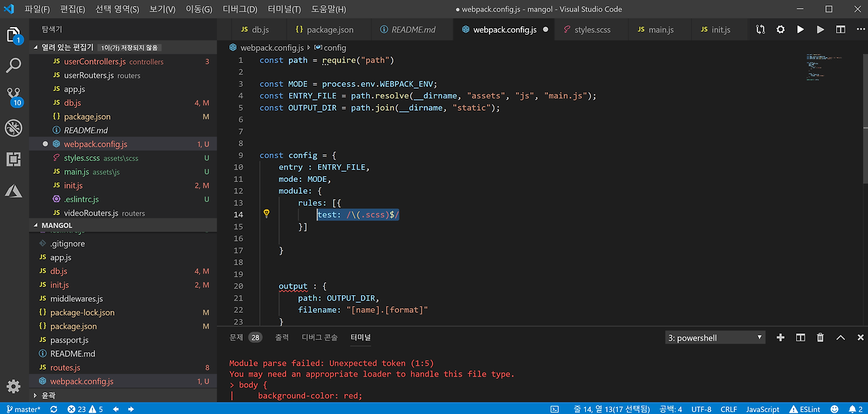Toggle the Debug view in activity bar

(x=14, y=128)
